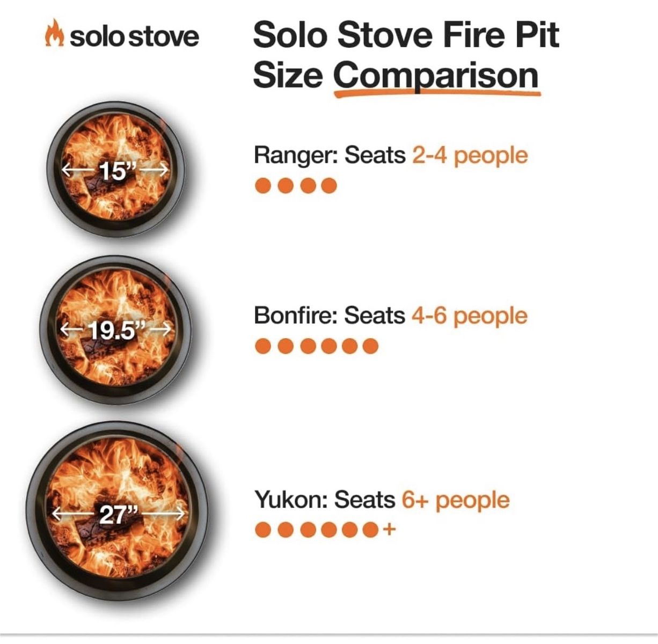Click the orange "4-6 people" text

[x=469, y=315]
